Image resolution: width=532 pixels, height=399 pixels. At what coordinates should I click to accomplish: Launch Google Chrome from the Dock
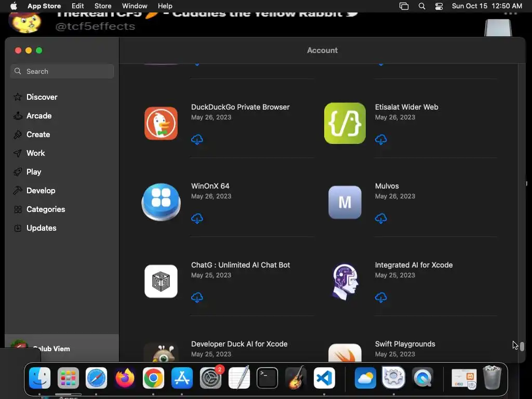tap(153, 378)
